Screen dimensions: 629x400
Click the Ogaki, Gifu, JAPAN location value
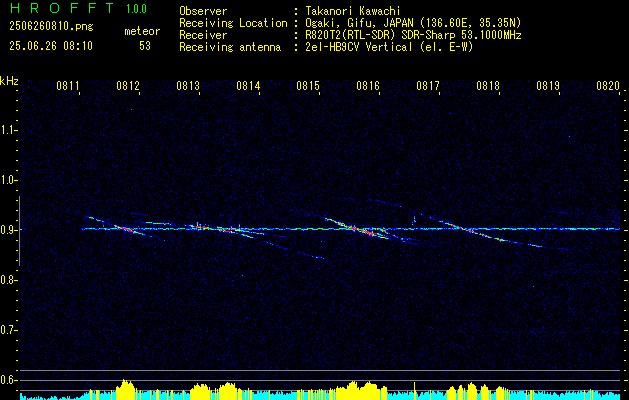pyautogui.click(x=413, y=23)
